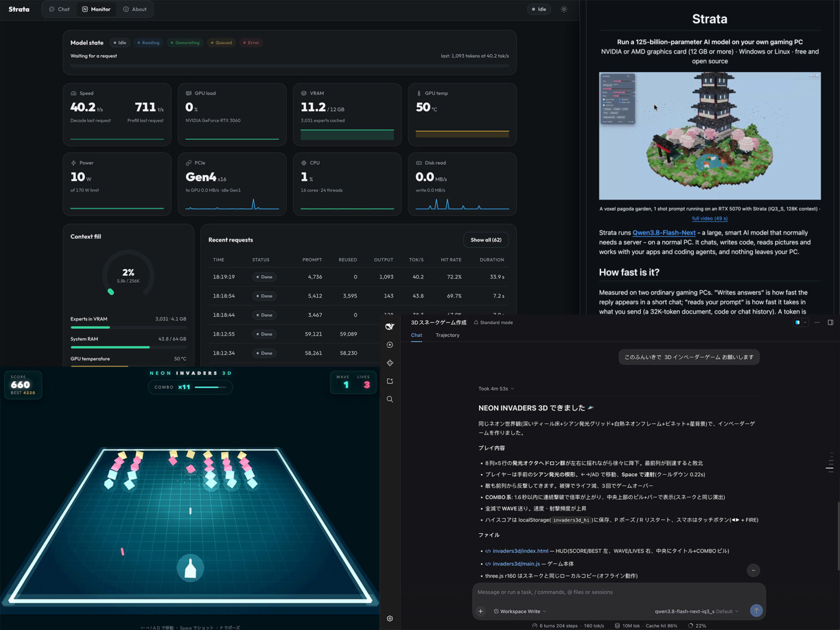Open the Workspace Write permission dropdown
Viewport: 840px width, 630px height.
(520, 611)
